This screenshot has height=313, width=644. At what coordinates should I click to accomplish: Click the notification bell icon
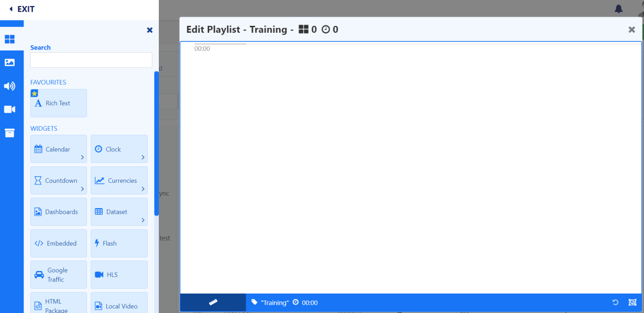point(619,9)
